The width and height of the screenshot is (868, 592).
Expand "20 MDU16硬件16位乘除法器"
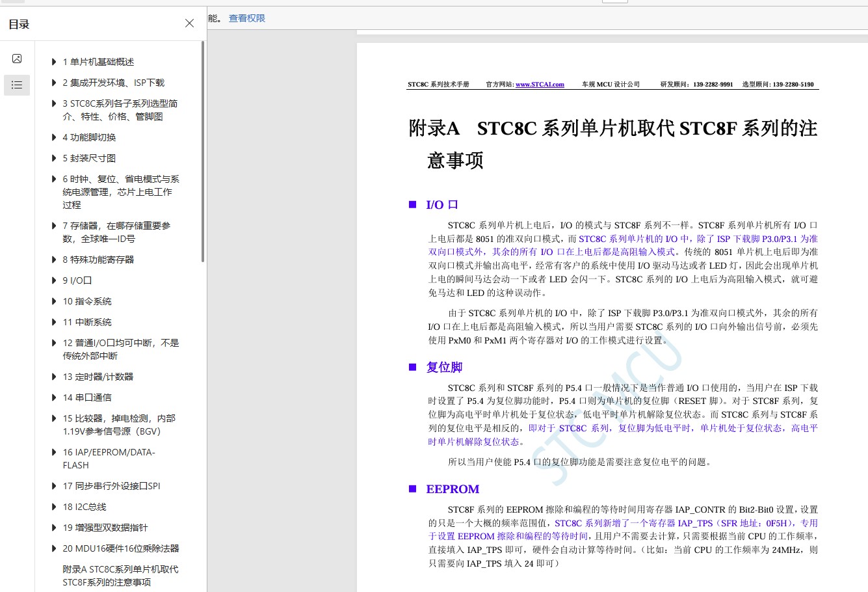pos(54,548)
